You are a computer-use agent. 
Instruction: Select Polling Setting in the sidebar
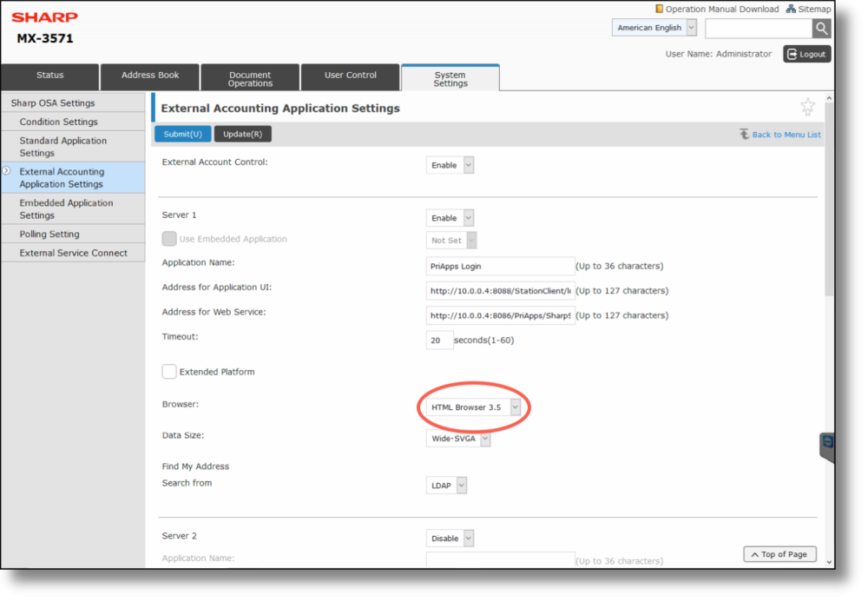(x=48, y=233)
